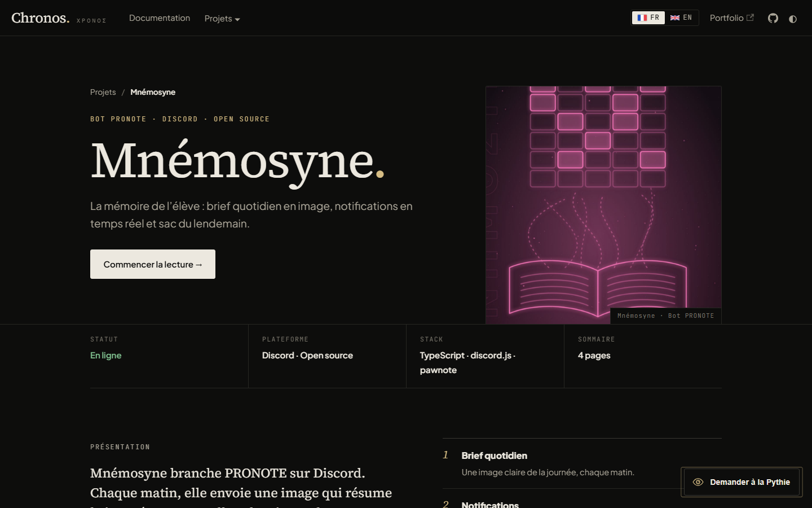This screenshot has width=812, height=508.
Task: Click the Mnémosyne Bot PRONOTE image caption
Action: 665,316
